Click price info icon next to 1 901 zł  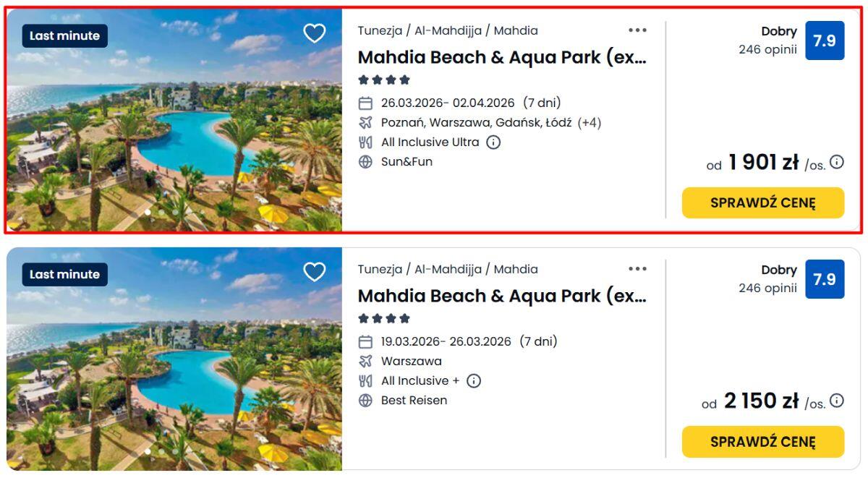tap(837, 163)
